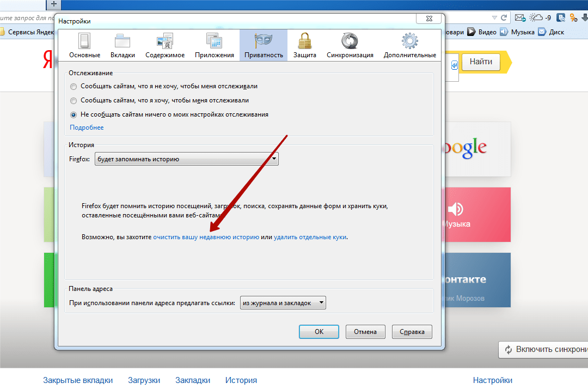Open the Основные settings tab
This screenshot has width=588, height=389.
pos(84,46)
